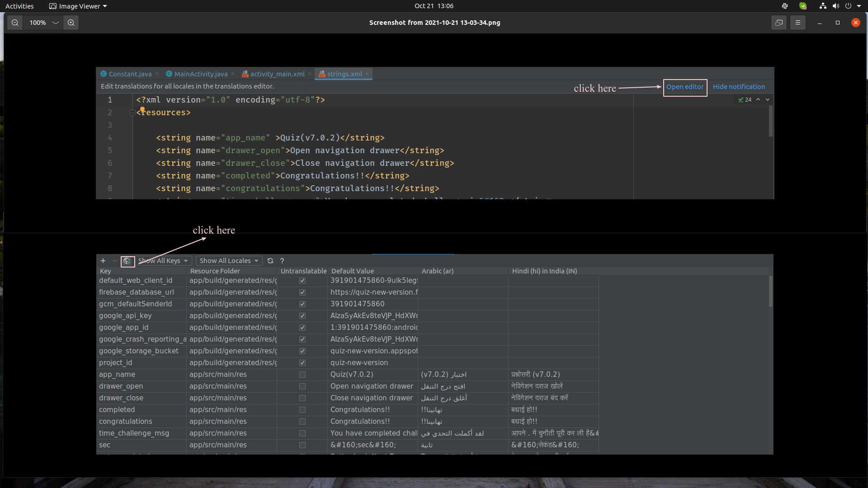This screenshot has height=488, width=868.
Task: Click the 24 inspections checkmark indicator
Action: [x=745, y=99]
